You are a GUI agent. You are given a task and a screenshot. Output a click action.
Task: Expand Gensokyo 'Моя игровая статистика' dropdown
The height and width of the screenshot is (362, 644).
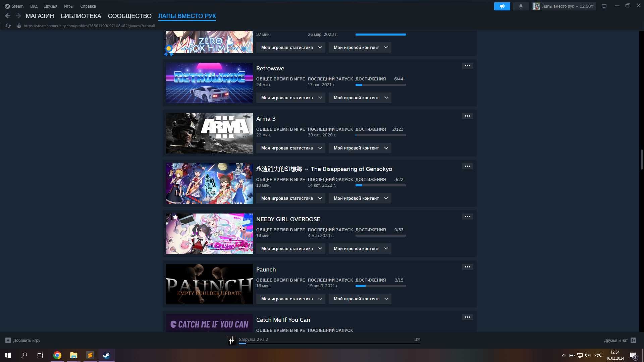(291, 198)
